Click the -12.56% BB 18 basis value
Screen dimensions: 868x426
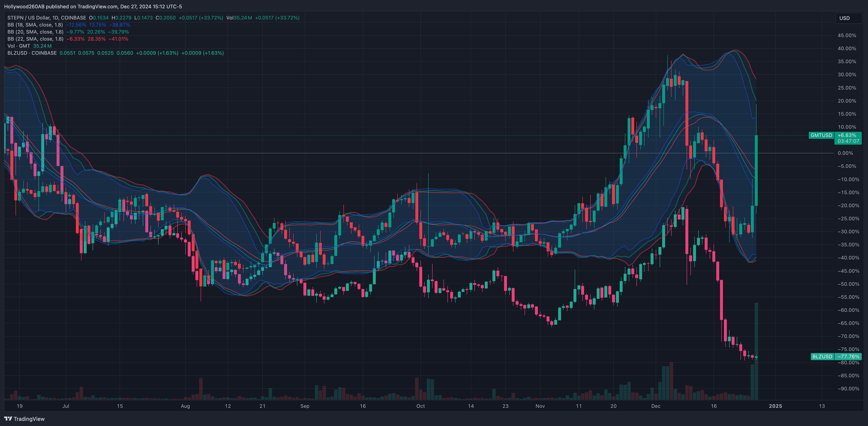point(76,25)
